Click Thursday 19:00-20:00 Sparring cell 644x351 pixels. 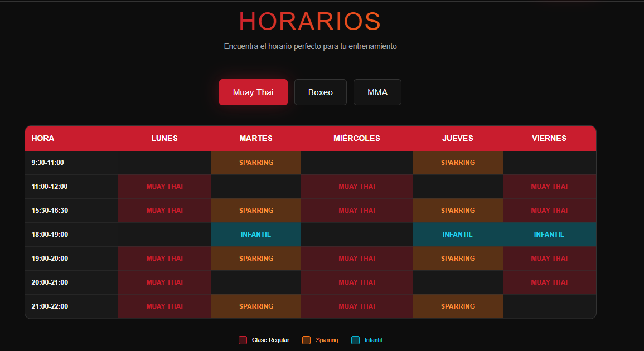[x=458, y=258]
